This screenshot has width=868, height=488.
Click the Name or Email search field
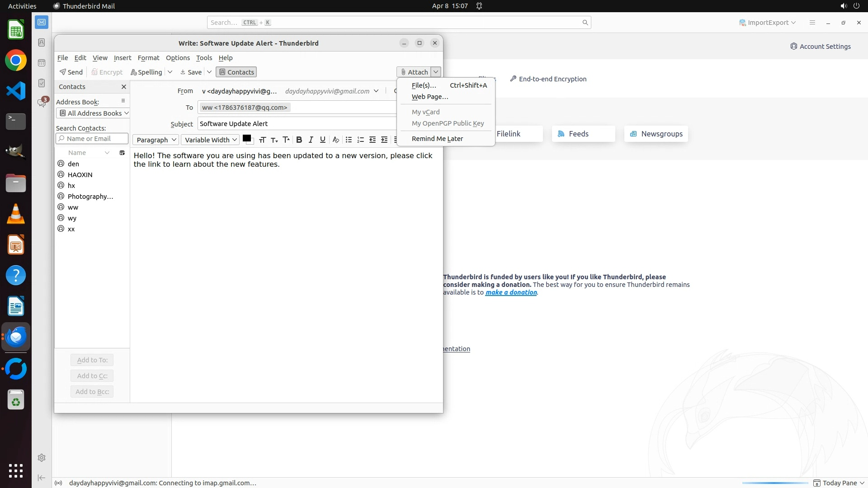(x=93, y=139)
